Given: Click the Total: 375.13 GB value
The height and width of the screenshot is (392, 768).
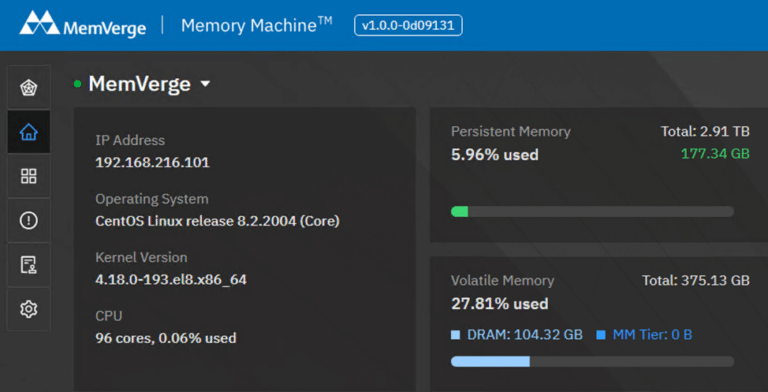Looking at the screenshot, I should [x=696, y=281].
